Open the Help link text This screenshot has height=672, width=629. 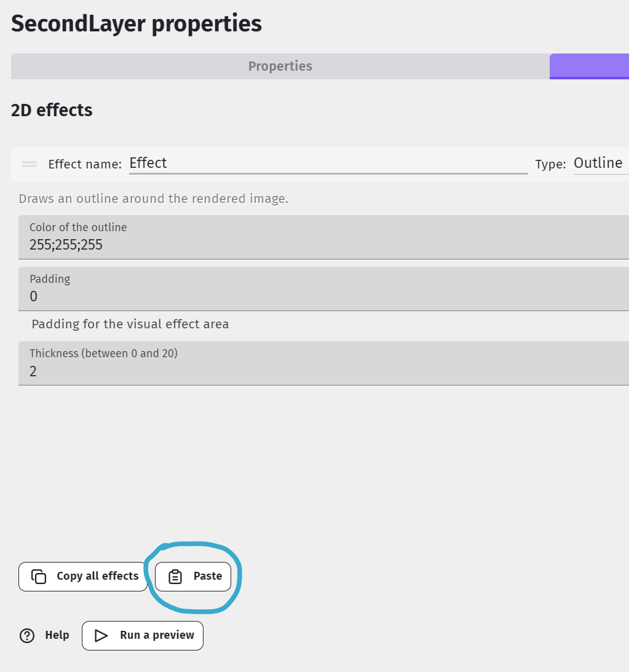(x=57, y=635)
